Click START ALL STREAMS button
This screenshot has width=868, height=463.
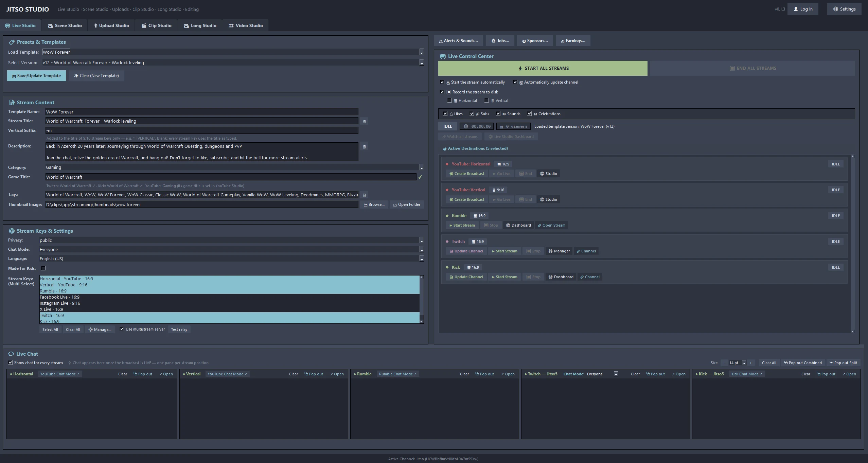(543, 68)
